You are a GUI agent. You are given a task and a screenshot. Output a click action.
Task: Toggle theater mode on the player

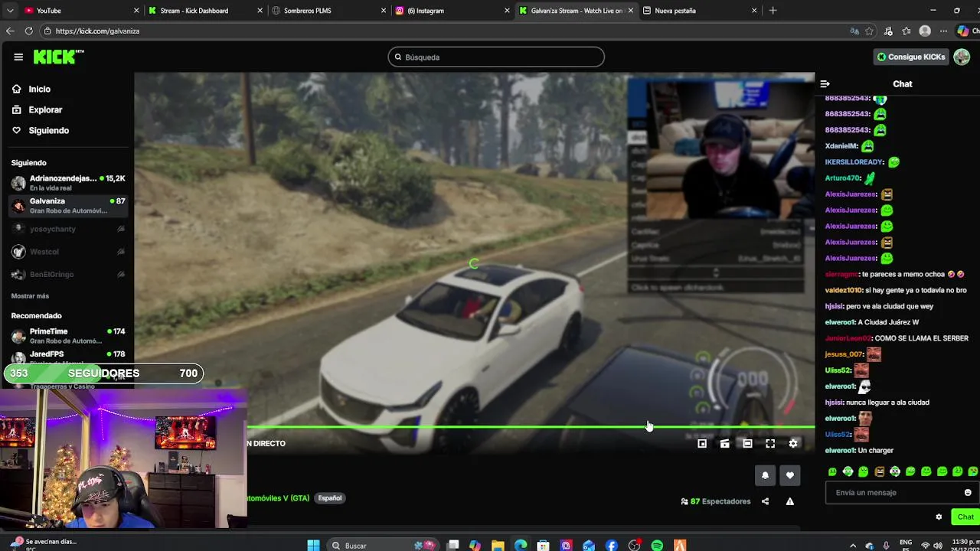pyautogui.click(x=748, y=444)
